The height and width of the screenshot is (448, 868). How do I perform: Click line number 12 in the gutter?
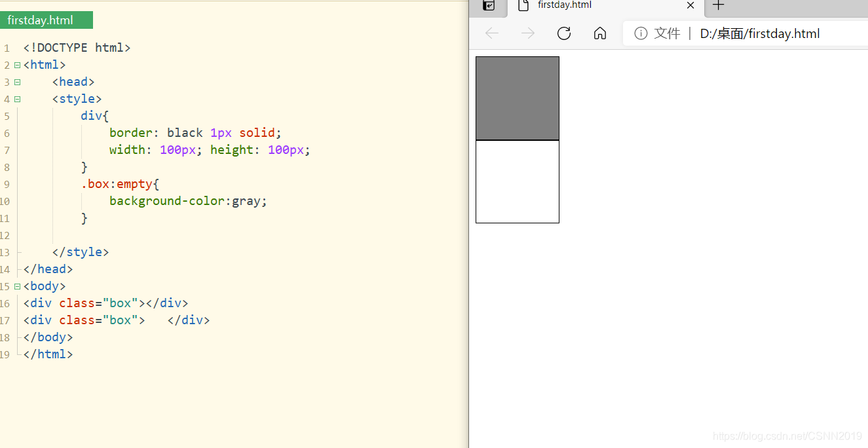5,235
